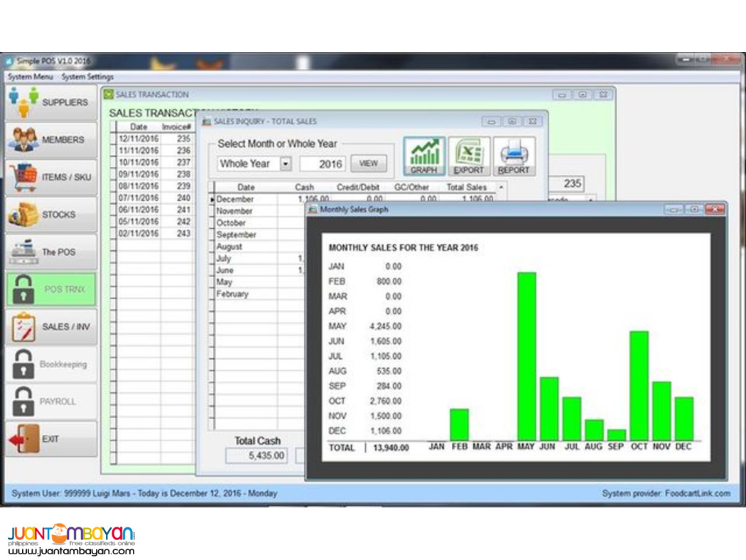Open the System Menu
This screenshot has width=746, height=560.
31,77
